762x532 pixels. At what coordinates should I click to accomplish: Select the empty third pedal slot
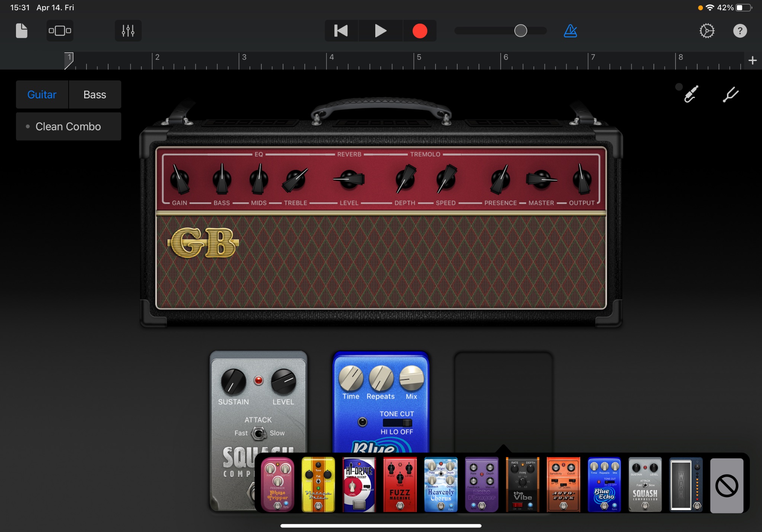(x=503, y=402)
